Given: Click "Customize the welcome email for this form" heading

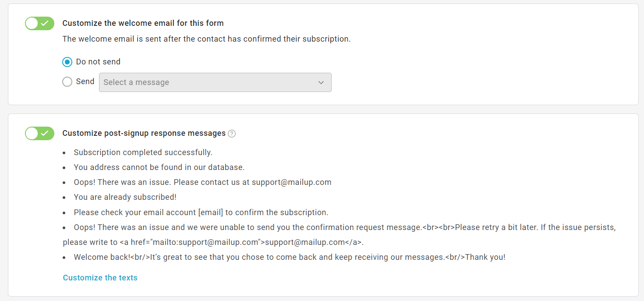Looking at the screenshot, I should pyautogui.click(x=143, y=23).
